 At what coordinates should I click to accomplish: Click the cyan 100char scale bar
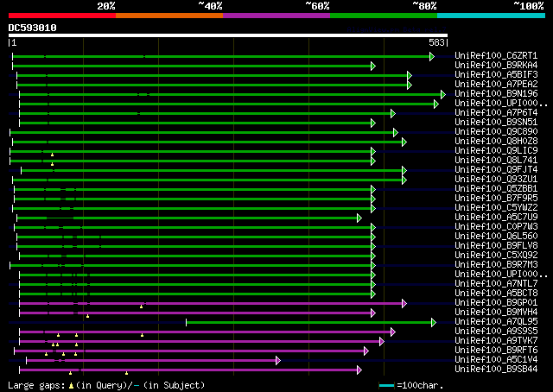[386, 386]
